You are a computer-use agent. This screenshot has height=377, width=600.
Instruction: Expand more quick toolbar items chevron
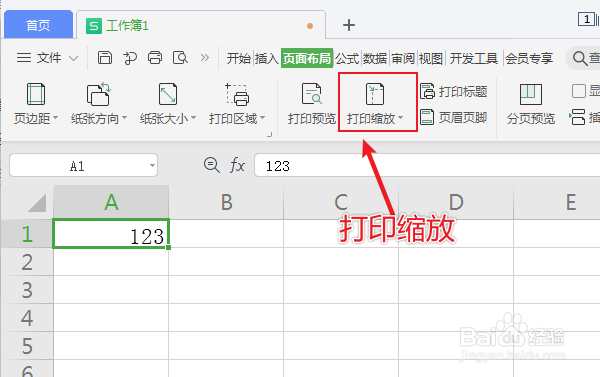(205, 58)
